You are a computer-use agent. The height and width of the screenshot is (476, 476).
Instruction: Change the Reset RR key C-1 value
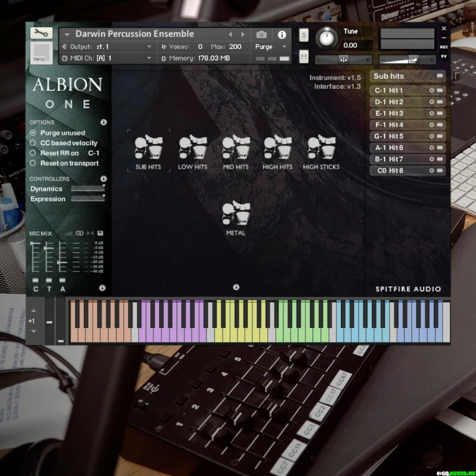[94, 153]
